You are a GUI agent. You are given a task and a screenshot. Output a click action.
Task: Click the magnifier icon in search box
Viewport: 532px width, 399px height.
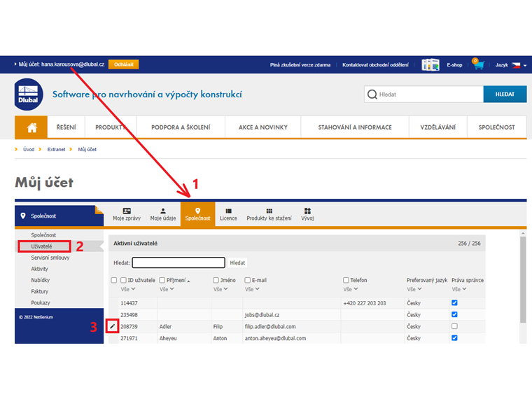(372, 94)
